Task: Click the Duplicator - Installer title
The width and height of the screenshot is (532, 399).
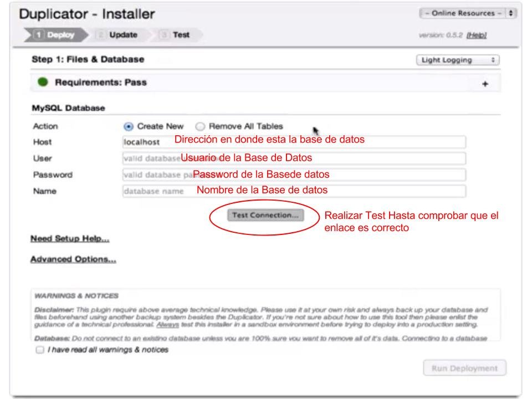Action: [87, 14]
